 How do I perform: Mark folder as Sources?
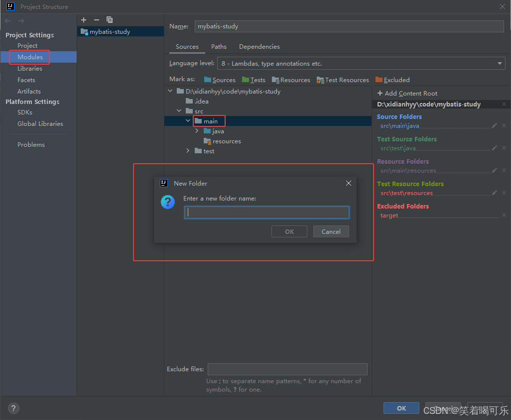[x=220, y=80]
